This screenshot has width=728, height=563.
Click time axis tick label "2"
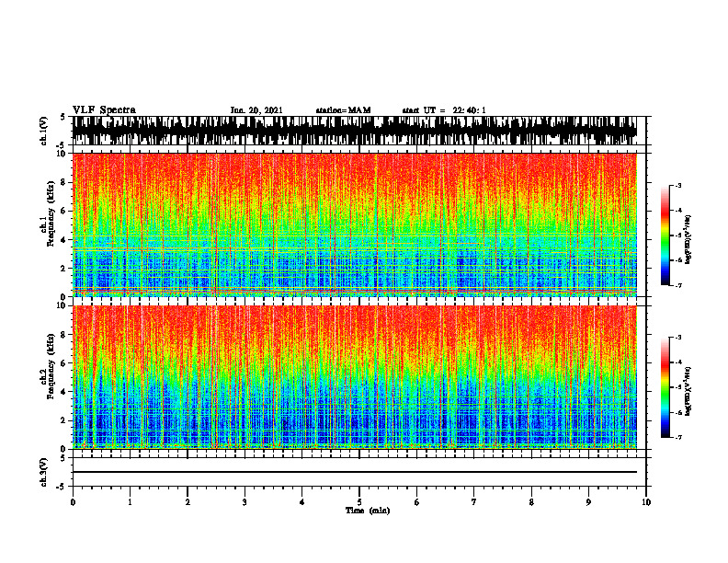point(188,502)
